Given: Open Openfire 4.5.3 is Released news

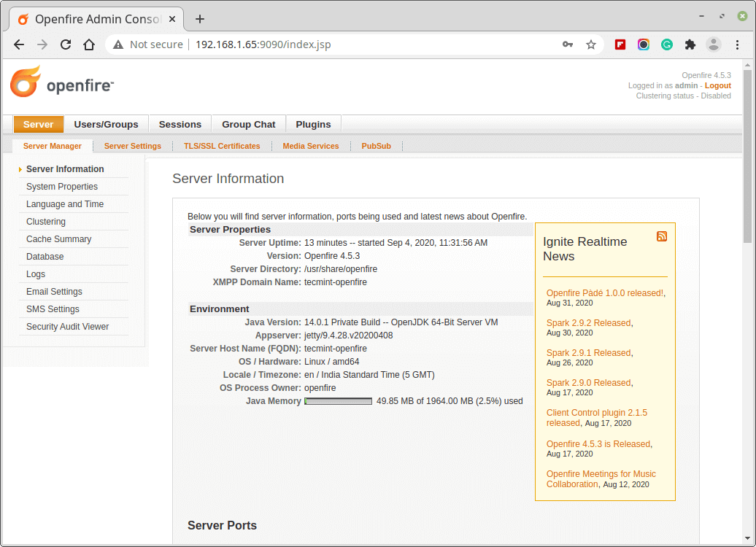Looking at the screenshot, I should click(598, 443).
